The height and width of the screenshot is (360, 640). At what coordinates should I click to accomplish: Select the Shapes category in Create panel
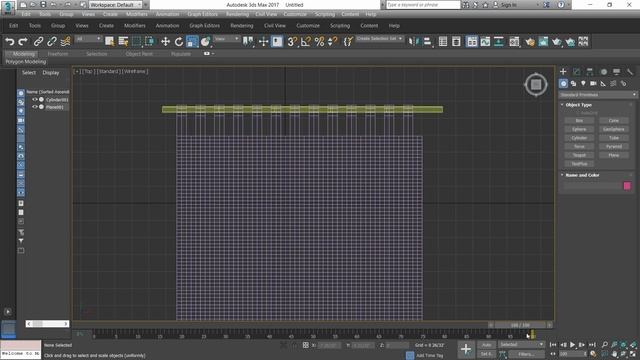click(x=573, y=83)
